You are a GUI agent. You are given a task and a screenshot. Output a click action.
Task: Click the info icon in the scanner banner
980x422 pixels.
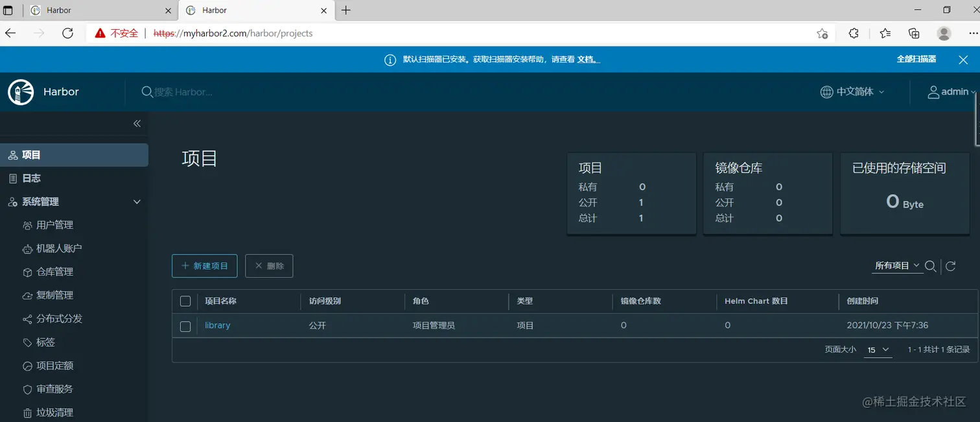[x=390, y=60]
